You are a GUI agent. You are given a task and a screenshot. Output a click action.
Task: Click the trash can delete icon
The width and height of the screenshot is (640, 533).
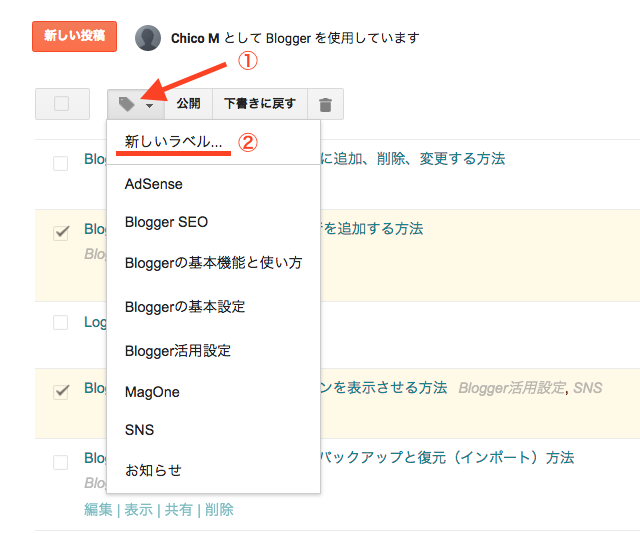[x=325, y=104]
